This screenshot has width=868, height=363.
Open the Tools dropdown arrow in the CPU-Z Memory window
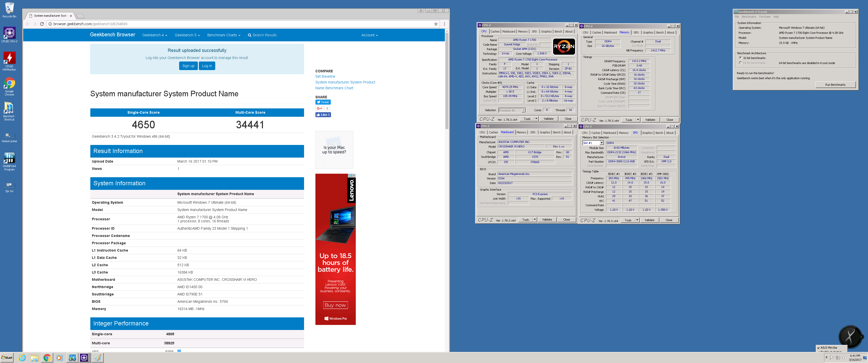(x=638, y=119)
